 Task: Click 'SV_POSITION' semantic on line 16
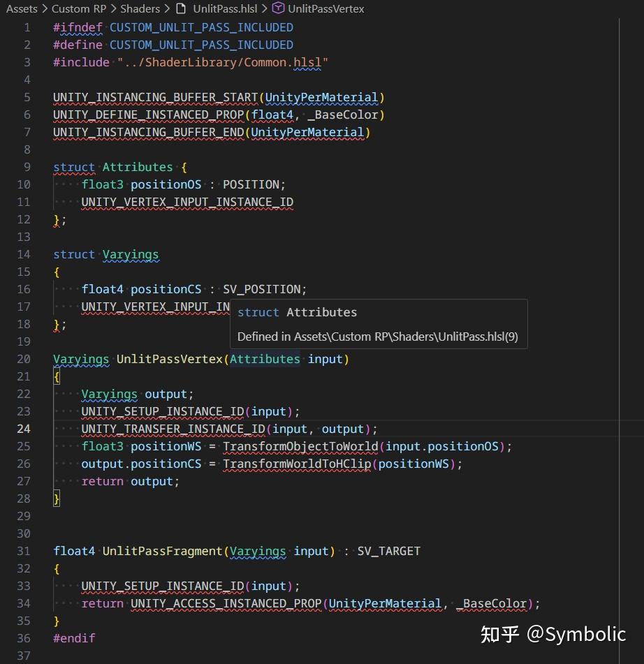point(261,289)
